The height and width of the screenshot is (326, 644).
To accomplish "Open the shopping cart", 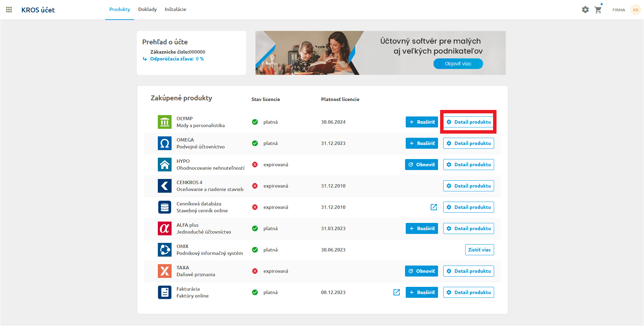I will pos(598,10).
